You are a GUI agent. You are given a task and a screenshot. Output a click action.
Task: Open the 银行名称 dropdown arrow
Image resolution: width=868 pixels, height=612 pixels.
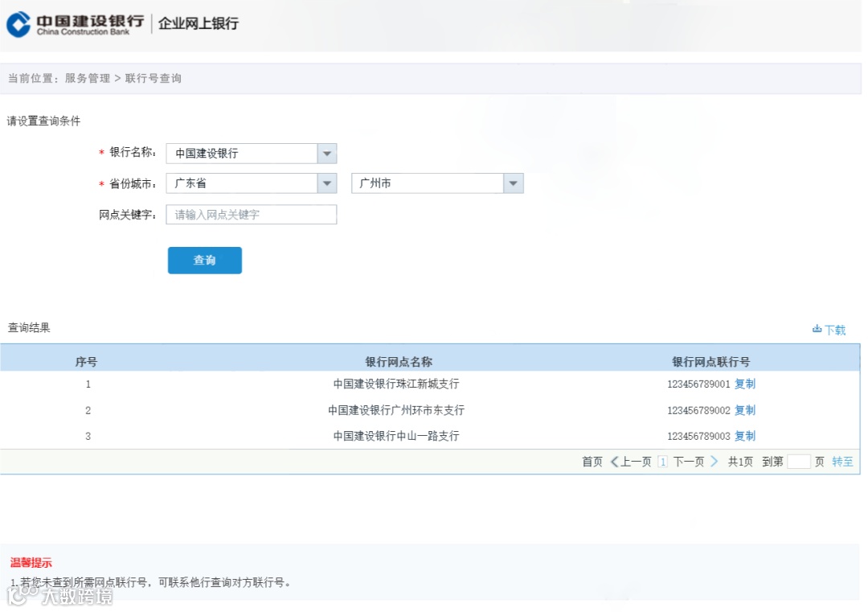point(327,154)
